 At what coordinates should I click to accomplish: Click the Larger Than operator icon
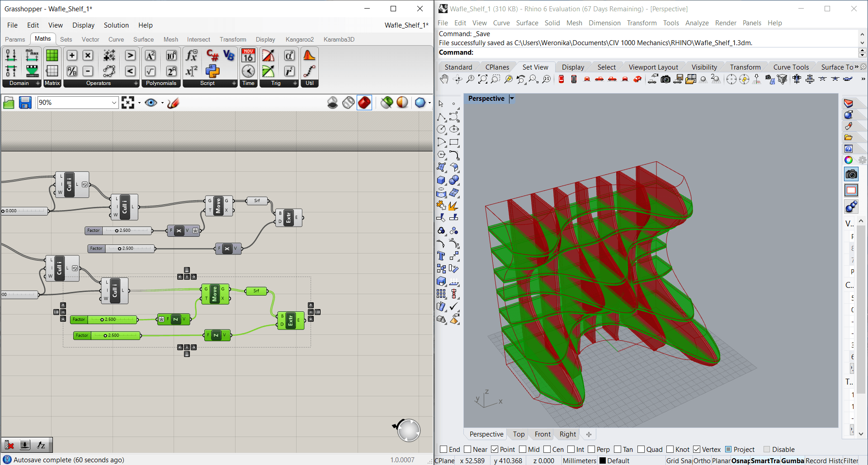pos(130,55)
